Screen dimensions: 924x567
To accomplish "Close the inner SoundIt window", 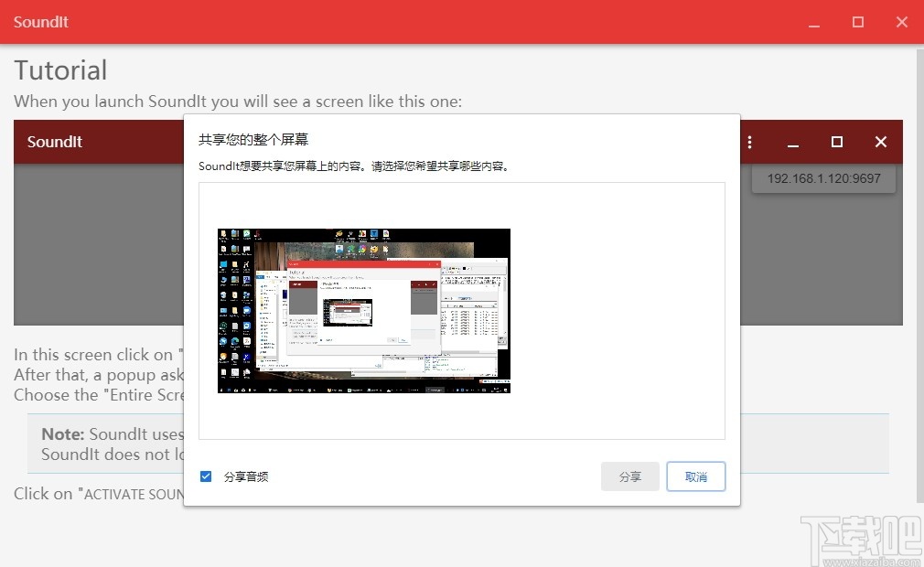I will (x=880, y=142).
